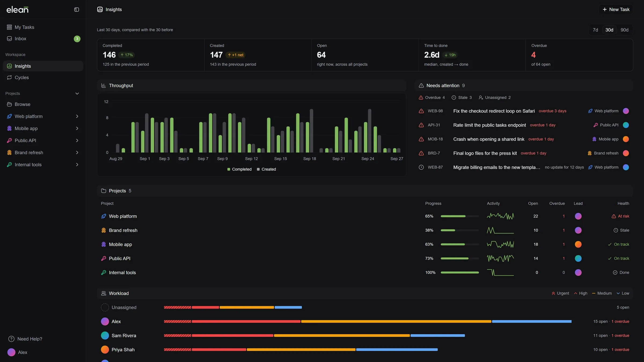Click the Web platform At risk health status
This screenshot has width=644, height=362.
pos(620,216)
